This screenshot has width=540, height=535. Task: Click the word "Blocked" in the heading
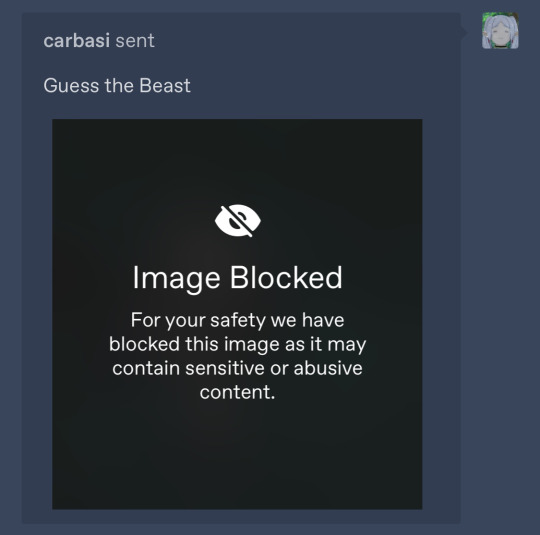click(286, 277)
